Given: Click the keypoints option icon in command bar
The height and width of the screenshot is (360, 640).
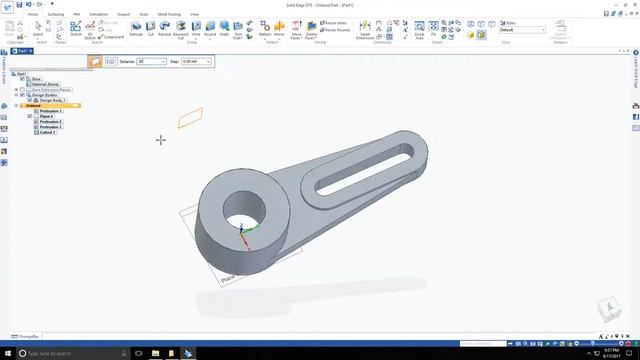Looking at the screenshot, I should 110,61.
